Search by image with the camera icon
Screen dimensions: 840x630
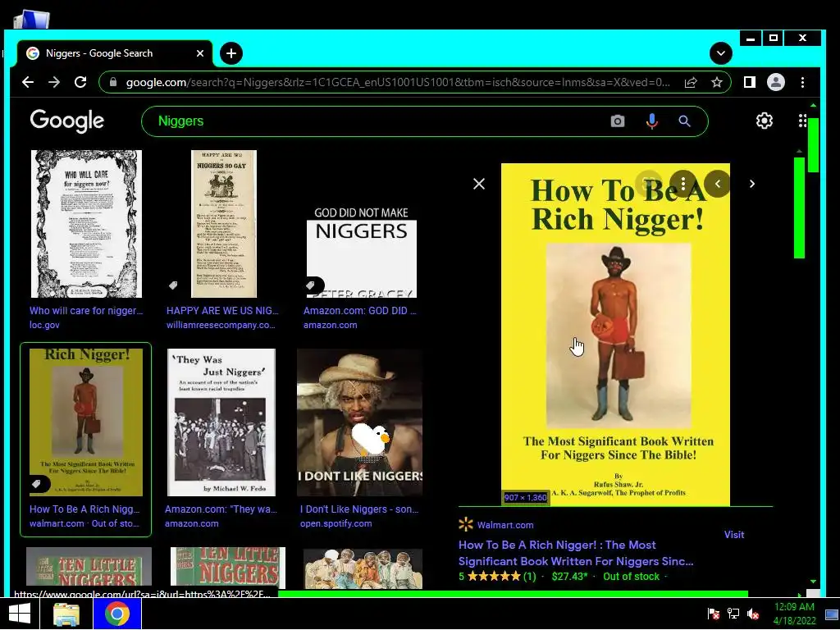[x=618, y=121]
